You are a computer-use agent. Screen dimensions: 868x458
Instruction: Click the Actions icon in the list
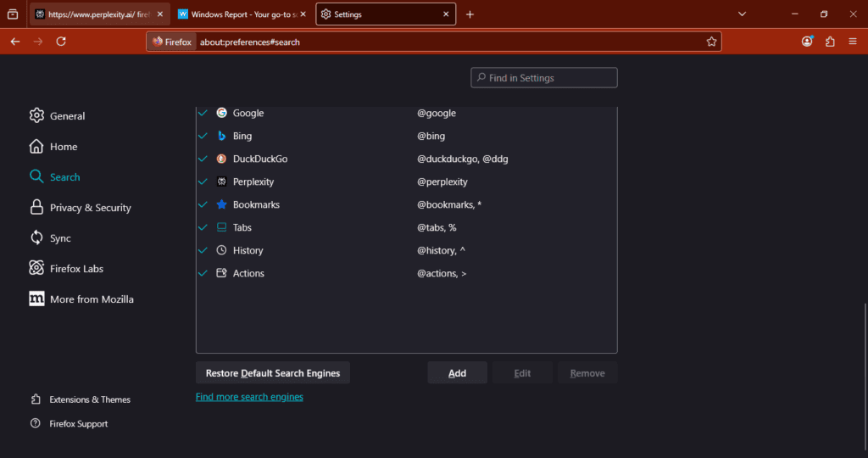(x=221, y=273)
